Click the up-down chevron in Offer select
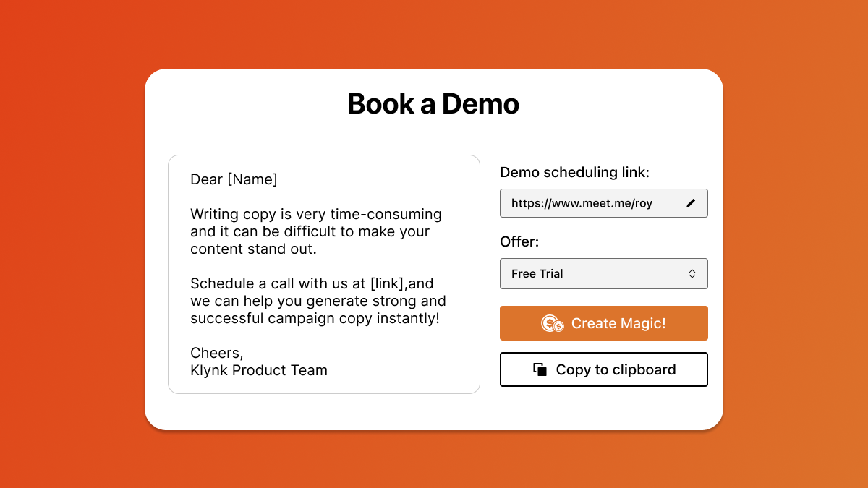 (x=692, y=273)
